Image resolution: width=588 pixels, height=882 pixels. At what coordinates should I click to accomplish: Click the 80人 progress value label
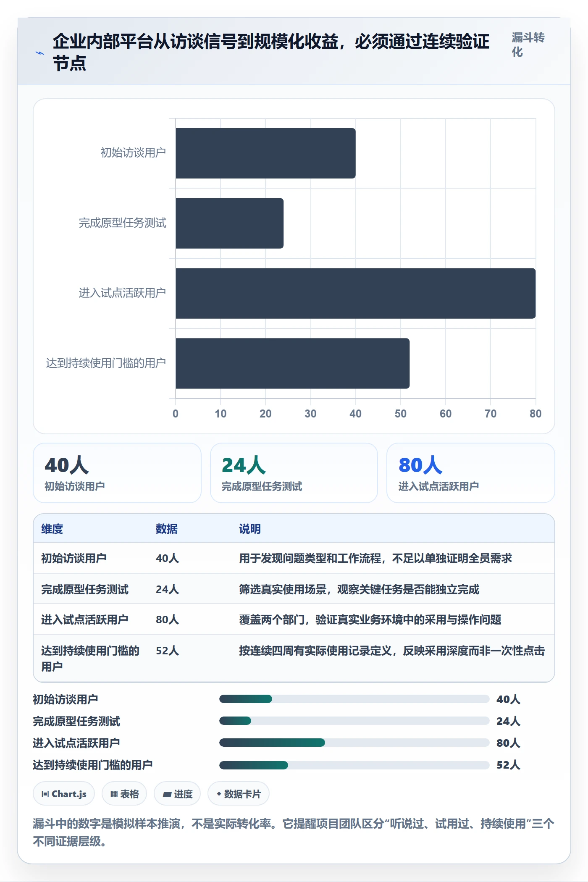[508, 743]
